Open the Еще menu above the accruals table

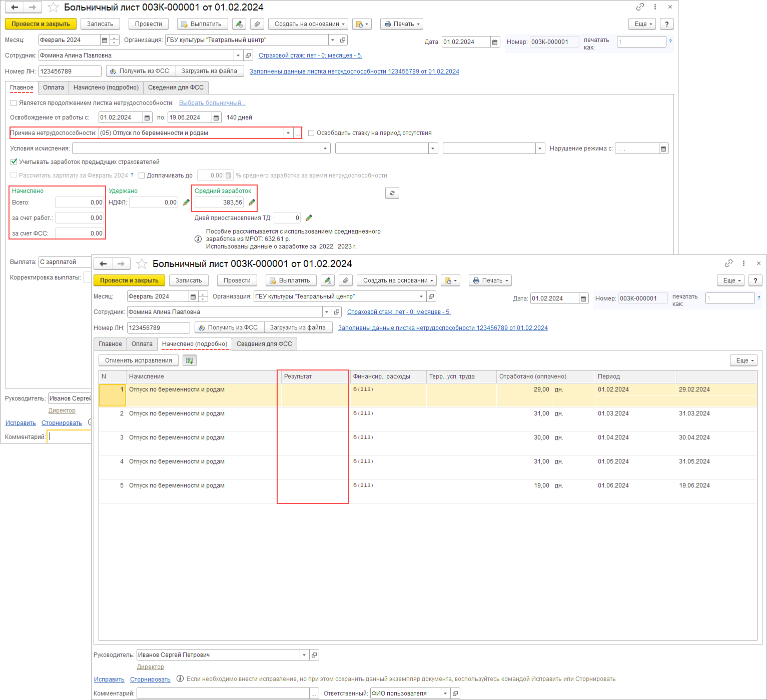(x=744, y=360)
